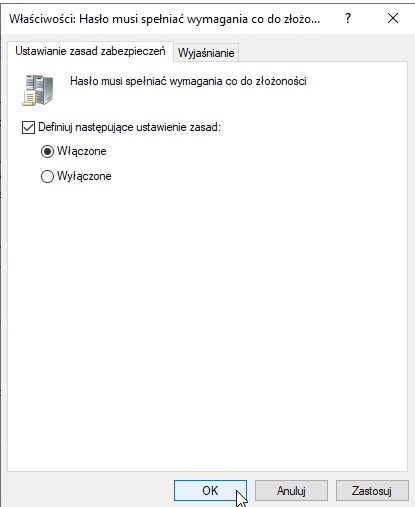Close the Właściwości dialog with X
The image size is (415, 507).
(x=393, y=18)
